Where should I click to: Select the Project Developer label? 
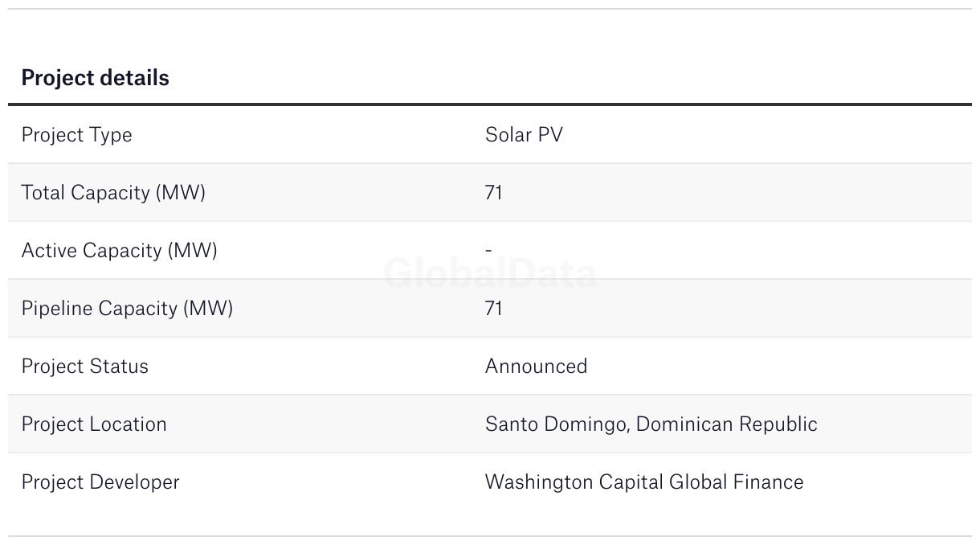[x=100, y=482]
